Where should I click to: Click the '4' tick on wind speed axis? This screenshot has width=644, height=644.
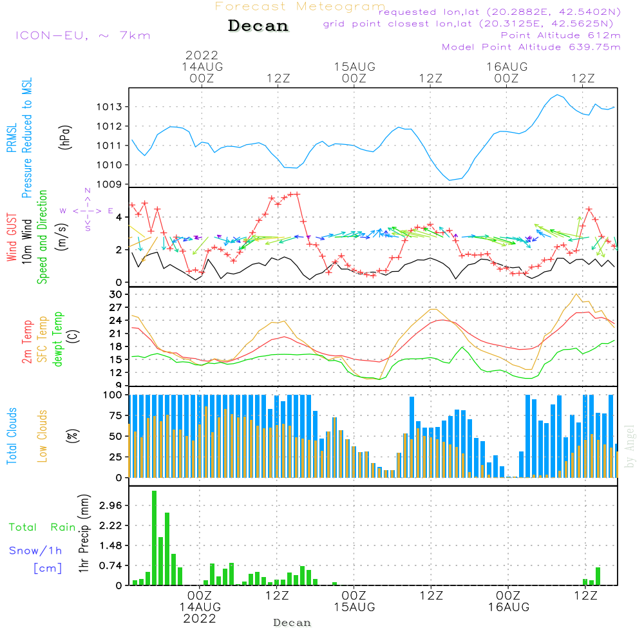(x=118, y=217)
